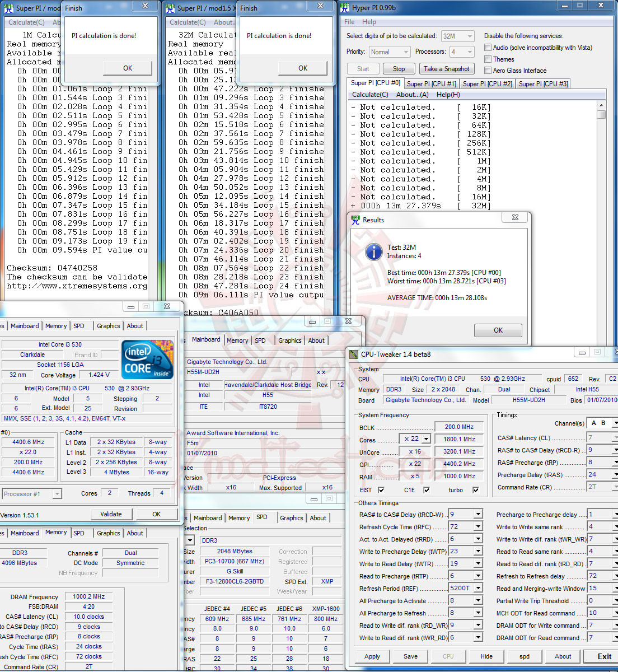
Task: Open the Write to Precharge Delay tWTP dropdown
Action: click(x=478, y=551)
